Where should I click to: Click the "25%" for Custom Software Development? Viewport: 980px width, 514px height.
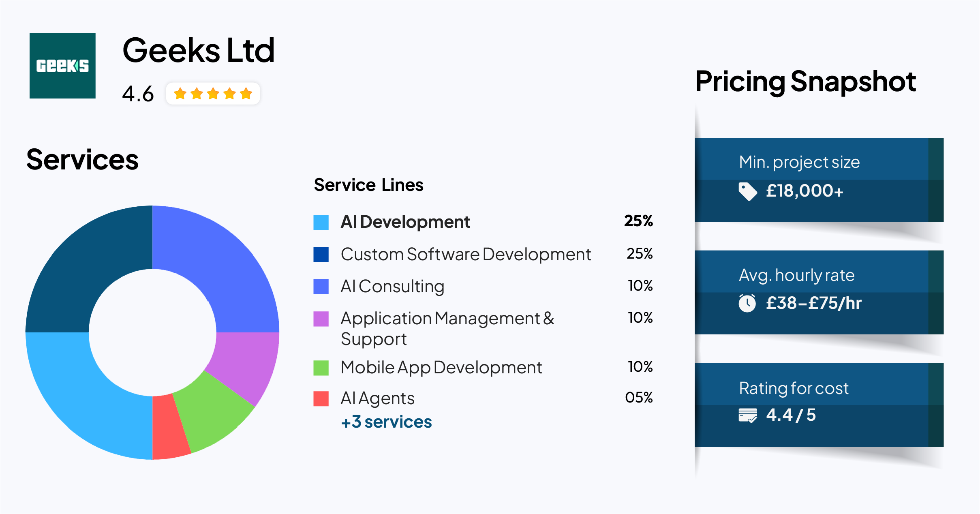[x=640, y=254]
